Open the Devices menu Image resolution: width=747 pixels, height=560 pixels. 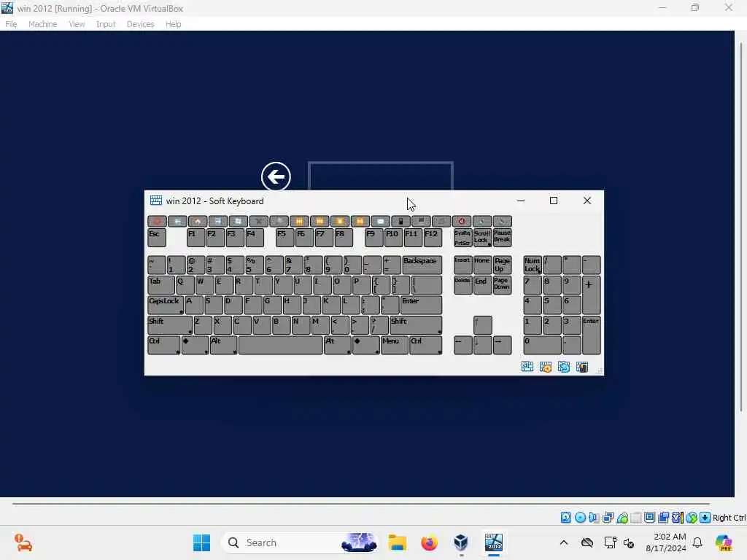coord(140,24)
